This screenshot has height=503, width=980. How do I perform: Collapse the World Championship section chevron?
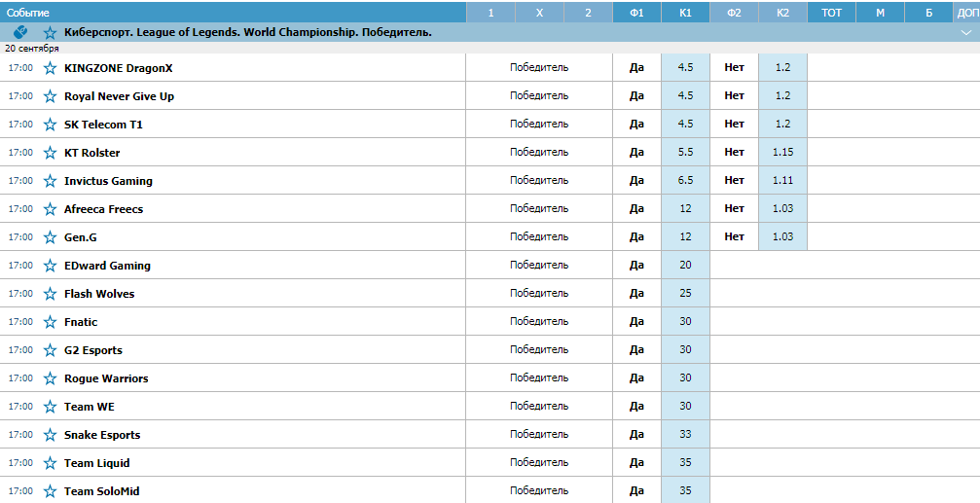coord(966,32)
